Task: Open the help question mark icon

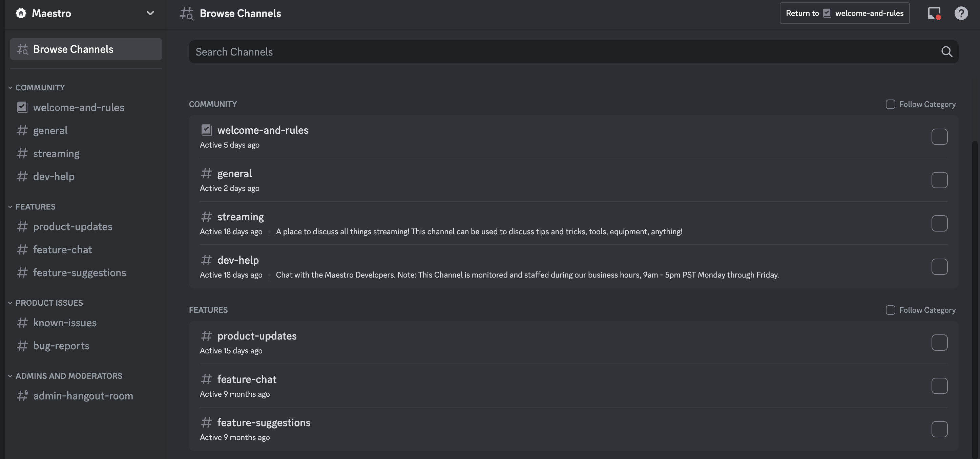Action: [961, 13]
